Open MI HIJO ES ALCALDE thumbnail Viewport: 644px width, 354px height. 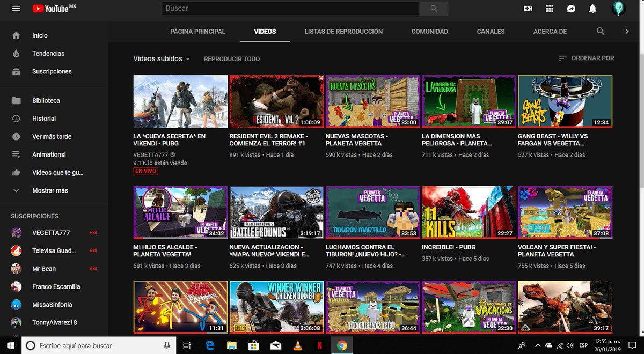click(180, 212)
